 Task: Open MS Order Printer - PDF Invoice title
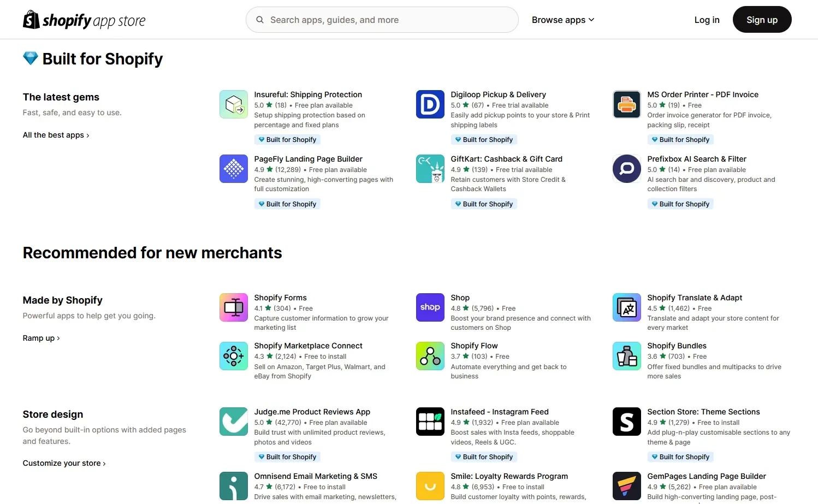(x=703, y=94)
